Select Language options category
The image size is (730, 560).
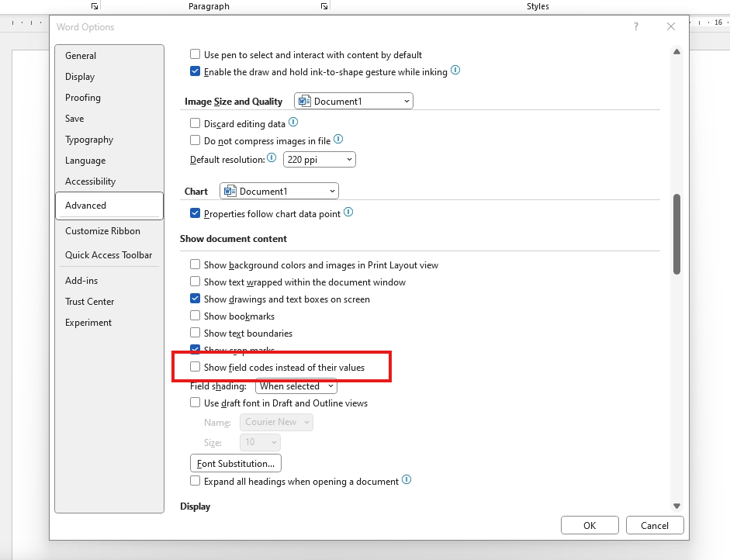click(x=109, y=161)
